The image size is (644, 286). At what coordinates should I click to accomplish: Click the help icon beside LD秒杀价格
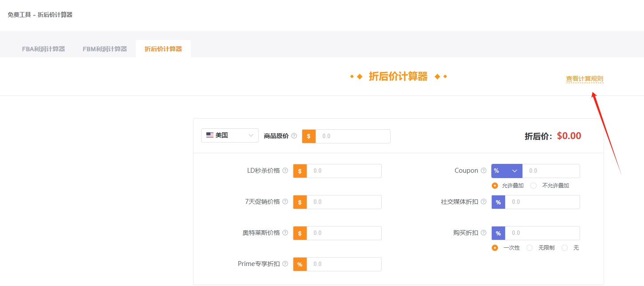pyautogui.click(x=285, y=171)
